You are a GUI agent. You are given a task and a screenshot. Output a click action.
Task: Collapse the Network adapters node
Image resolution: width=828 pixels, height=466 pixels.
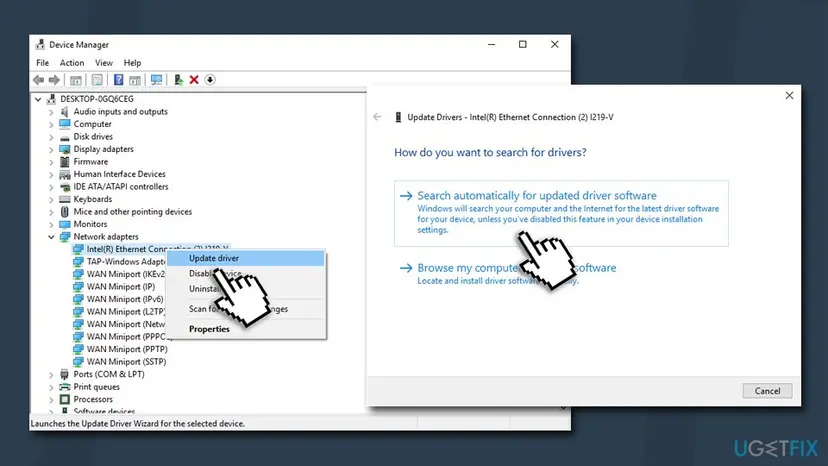click(x=51, y=237)
